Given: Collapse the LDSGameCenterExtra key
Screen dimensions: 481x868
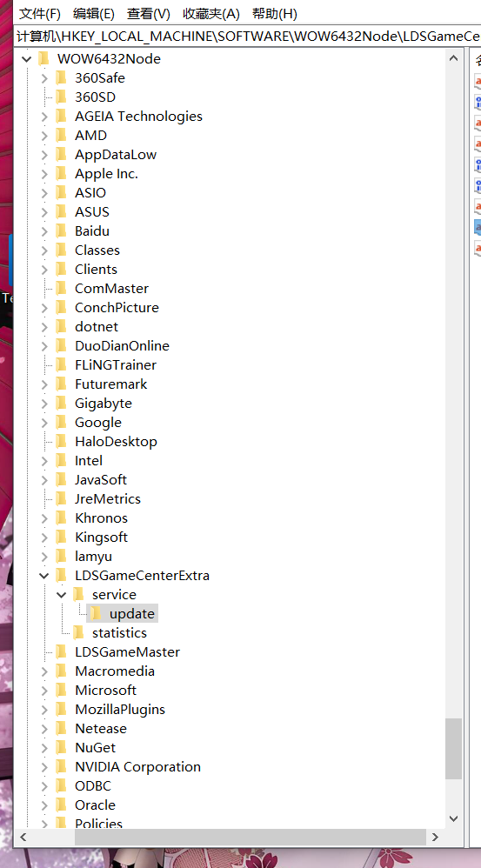Looking at the screenshot, I should pos(44,576).
